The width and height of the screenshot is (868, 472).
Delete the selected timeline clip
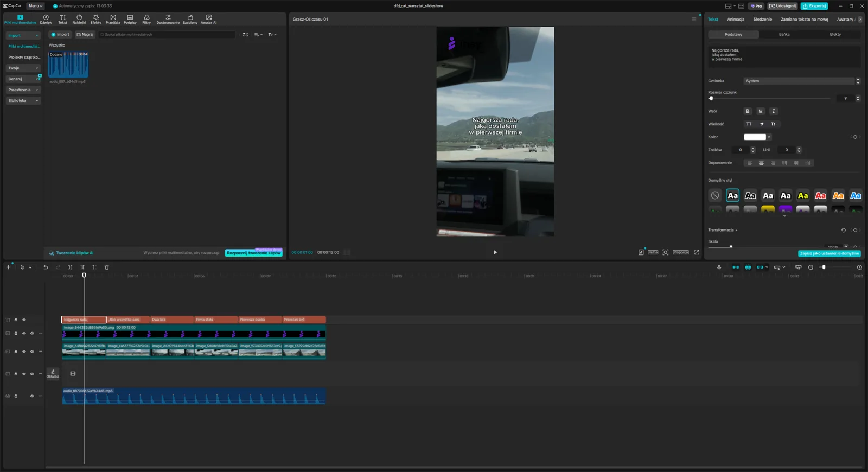point(107,267)
